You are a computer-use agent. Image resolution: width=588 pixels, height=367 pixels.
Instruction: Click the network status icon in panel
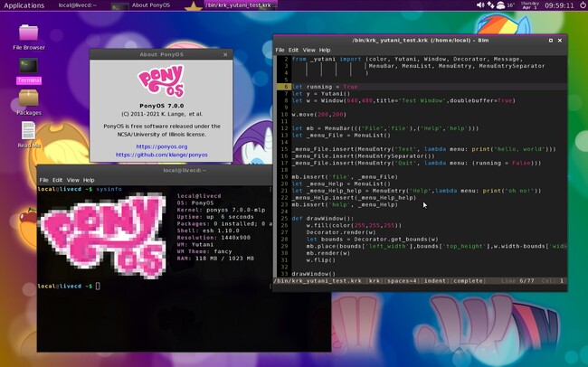pyautogui.click(x=491, y=5)
